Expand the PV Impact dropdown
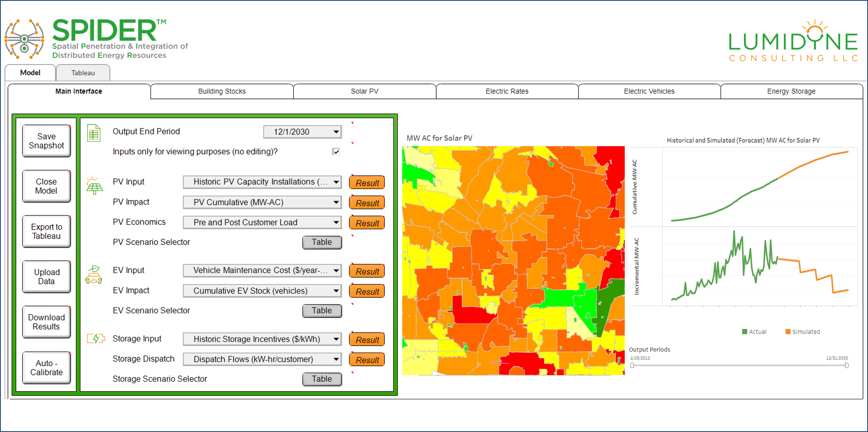This screenshot has width=868, height=432. point(336,202)
